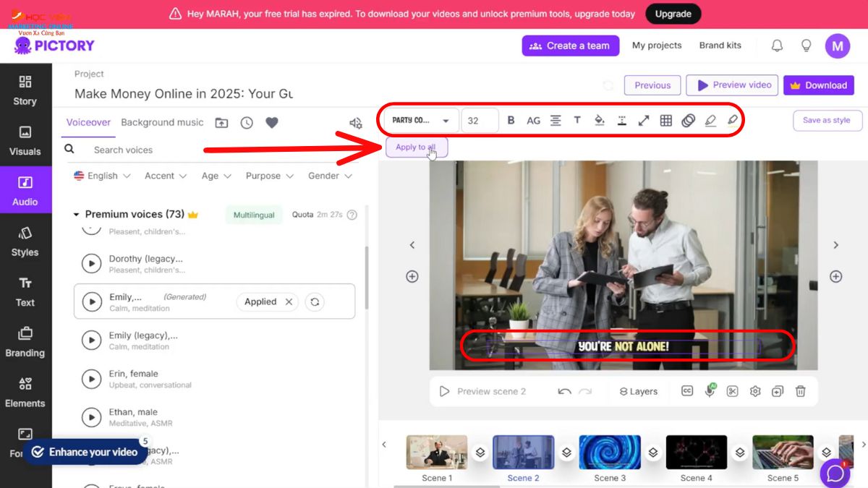The width and height of the screenshot is (868, 488).
Task: Open Accent filter dropdown
Action: pos(166,176)
